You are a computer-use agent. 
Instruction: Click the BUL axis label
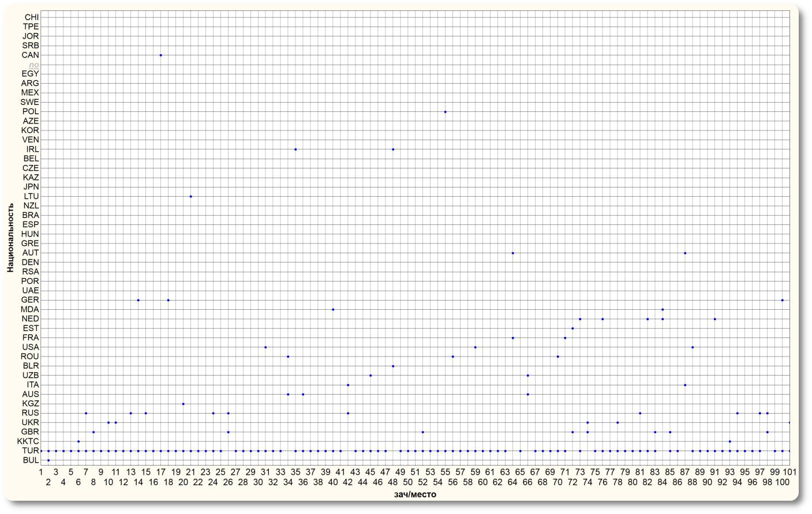point(31,460)
